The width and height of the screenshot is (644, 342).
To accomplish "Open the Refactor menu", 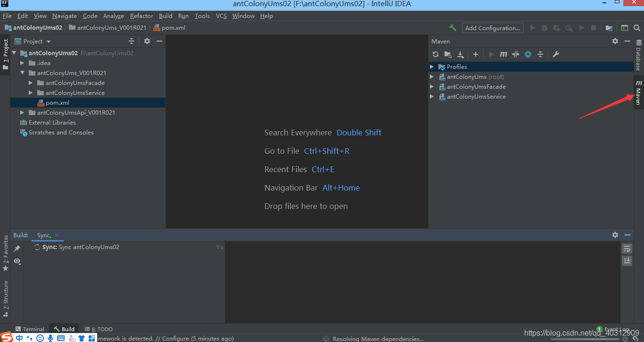I will pos(141,16).
